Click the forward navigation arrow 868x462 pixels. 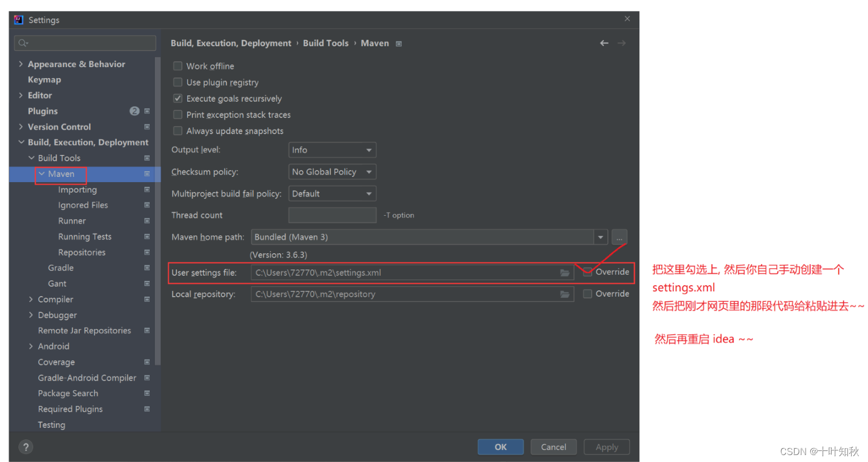(x=622, y=43)
